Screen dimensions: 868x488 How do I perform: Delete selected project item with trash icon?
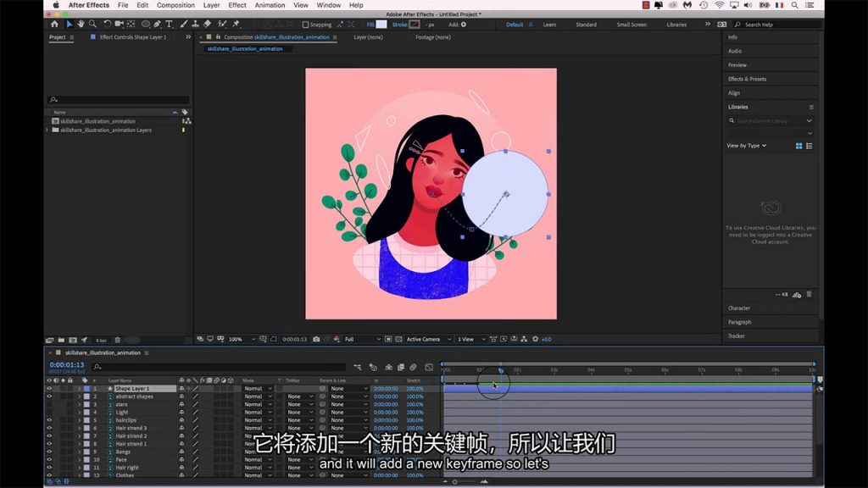[117, 340]
